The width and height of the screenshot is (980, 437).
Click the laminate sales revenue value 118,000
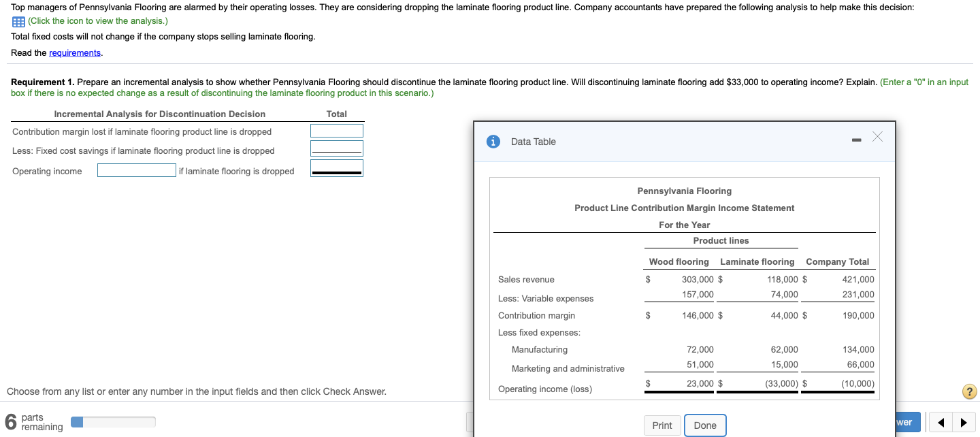click(783, 279)
